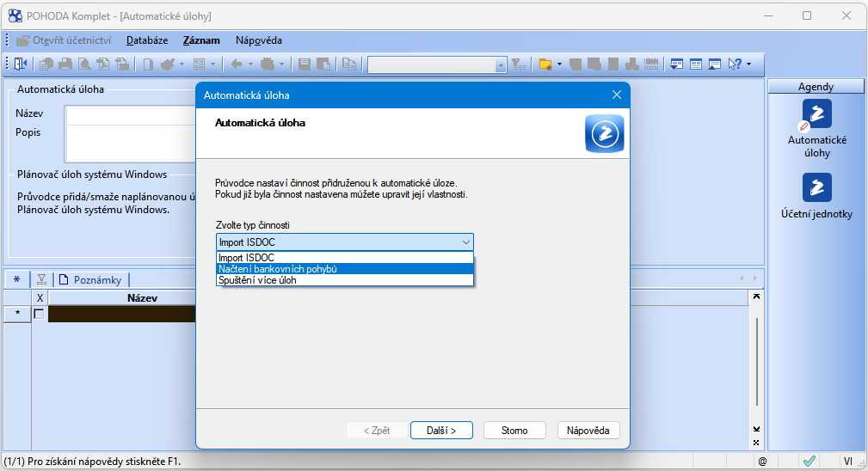The image size is (868, 471).
Task: Click the @ icon in the status bar
Action: tap(762, 462)
